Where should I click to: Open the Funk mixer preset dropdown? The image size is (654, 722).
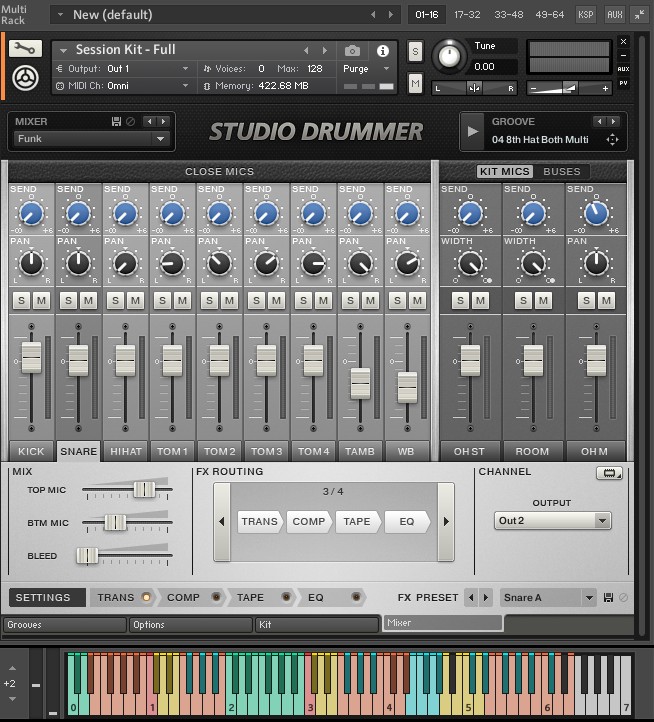point(92,139)
